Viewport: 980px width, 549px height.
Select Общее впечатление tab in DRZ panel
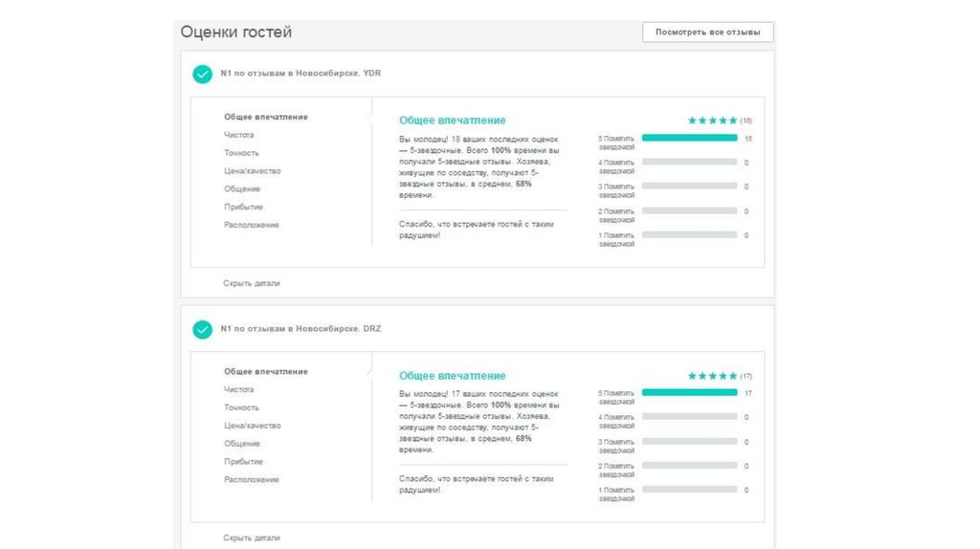(x=266, y=371)
